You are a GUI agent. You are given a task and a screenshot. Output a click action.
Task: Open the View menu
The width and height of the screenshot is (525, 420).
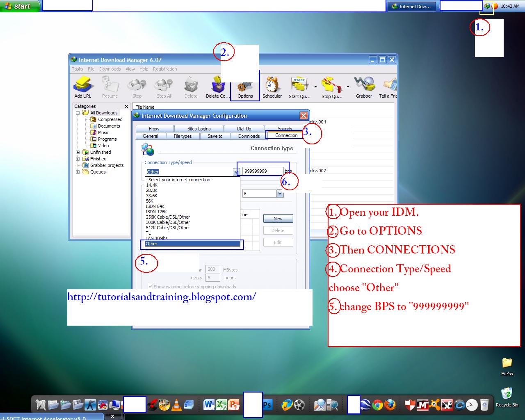tap(130, 69)
